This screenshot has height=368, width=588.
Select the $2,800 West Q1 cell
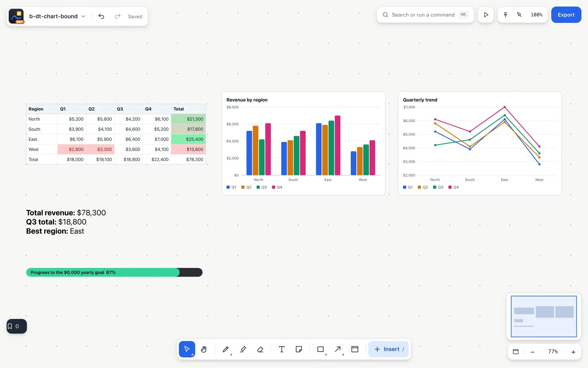click(x=72, y=149)
